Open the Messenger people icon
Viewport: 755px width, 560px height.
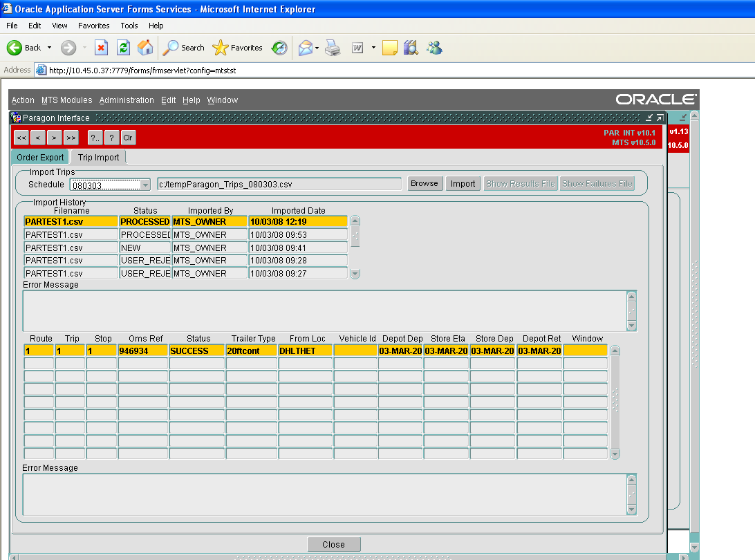point(434,48)
